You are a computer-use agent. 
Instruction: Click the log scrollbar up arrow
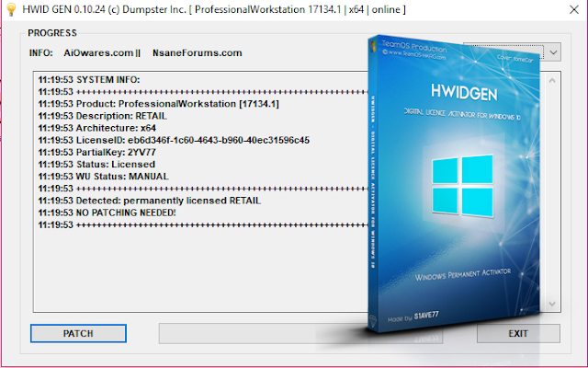552,80
